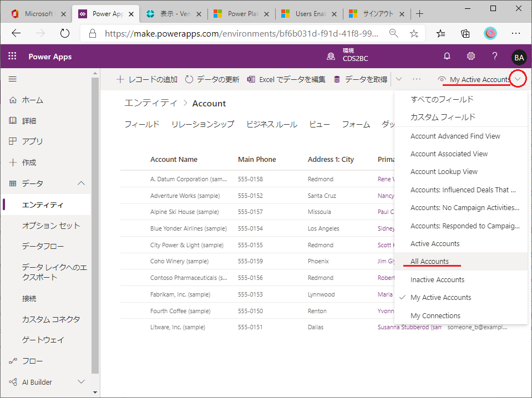Select the Adventure Works (sample) row

(x=257, y=196)
